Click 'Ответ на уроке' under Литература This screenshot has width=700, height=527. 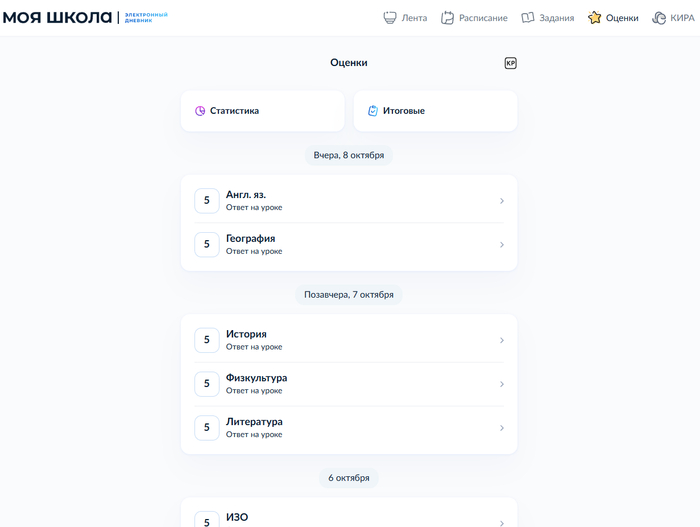click(x=254, y=435)
